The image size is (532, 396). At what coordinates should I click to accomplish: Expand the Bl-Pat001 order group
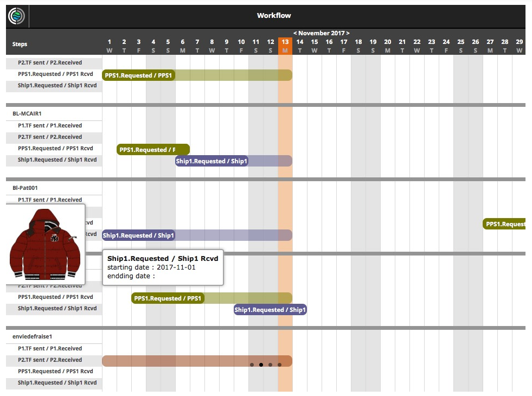25,188
